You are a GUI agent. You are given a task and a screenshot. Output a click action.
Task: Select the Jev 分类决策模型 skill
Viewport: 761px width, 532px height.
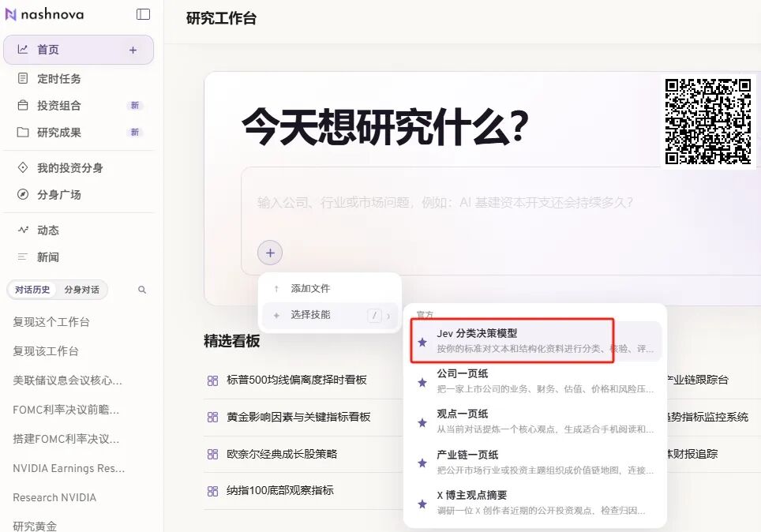(536, 341)
